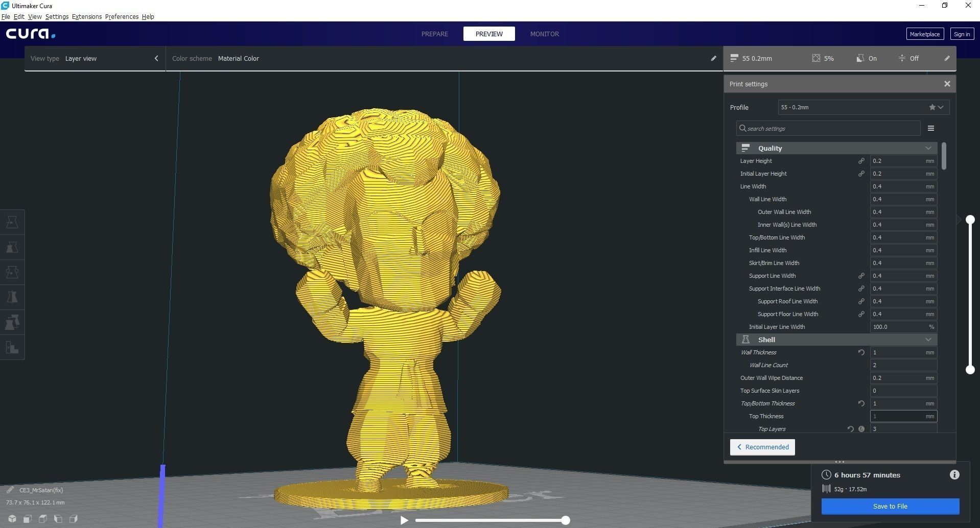Click the Outer Wall Wipe Distance field
Image resolution: width=980 pixels, height=528 pixels.
pos(903,378)
